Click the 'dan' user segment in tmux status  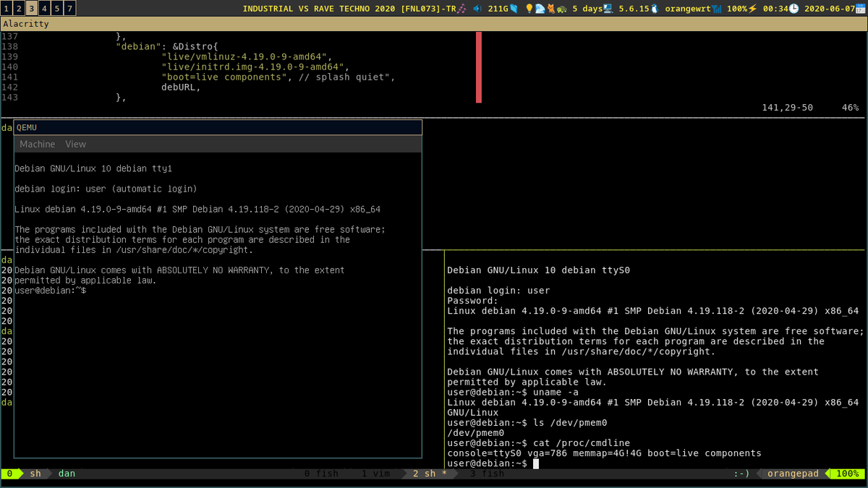pos(67,474)
